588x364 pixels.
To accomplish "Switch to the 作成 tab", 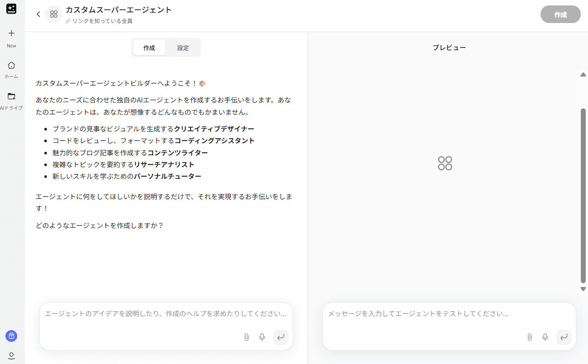I will [149, 48].
